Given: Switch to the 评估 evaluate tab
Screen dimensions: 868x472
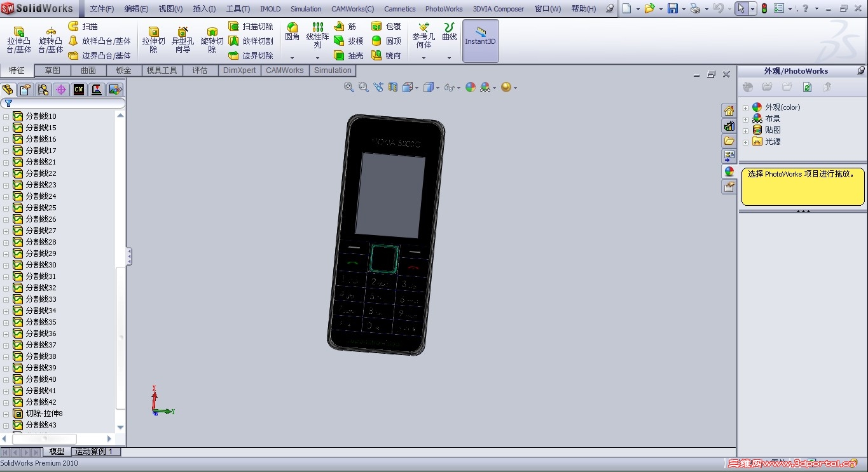Looking at the screenshot, I should 200,71.
